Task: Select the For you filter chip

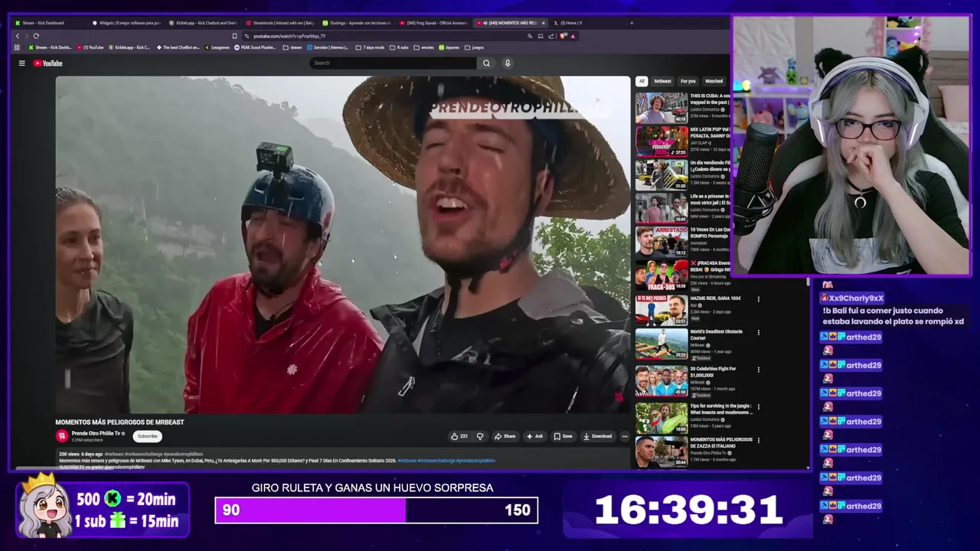Action: tap(688, 81)
